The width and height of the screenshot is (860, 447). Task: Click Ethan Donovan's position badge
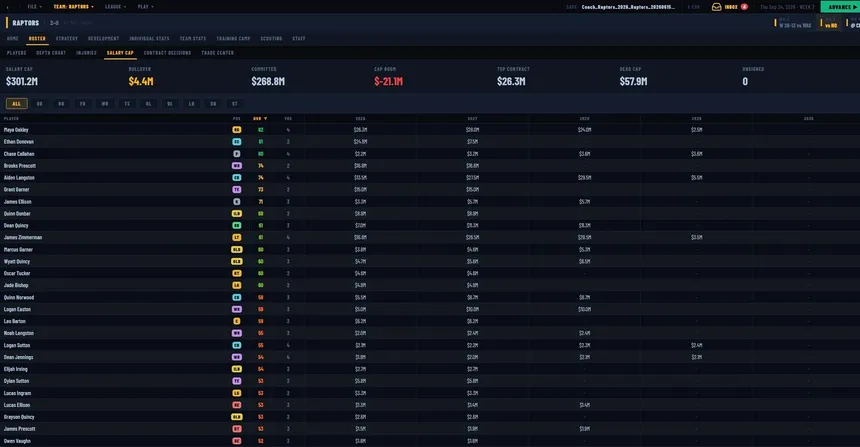(x=236, y=142)
